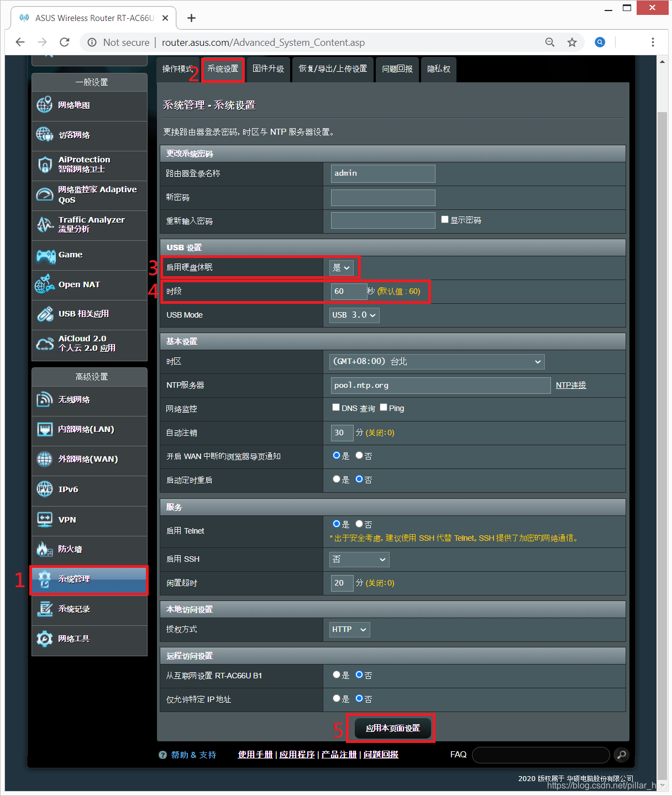Open 使用手册 footer link
The width and height of the screenshot is (672, 796).
[x=255, y=755]
